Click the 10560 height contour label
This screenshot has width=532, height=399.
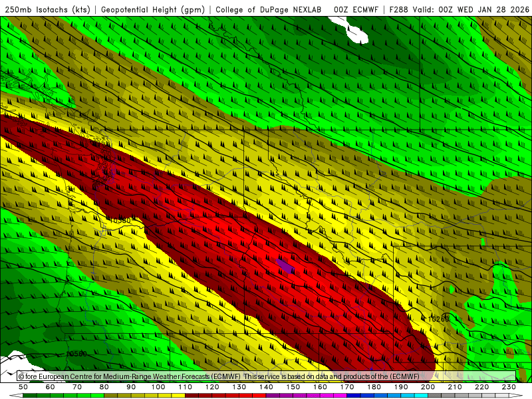(x=76, y=354)
